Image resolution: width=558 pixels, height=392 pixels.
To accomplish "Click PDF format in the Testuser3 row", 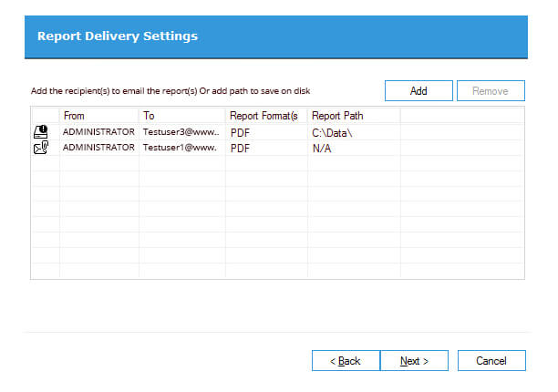I will click(x=266, y=133).
